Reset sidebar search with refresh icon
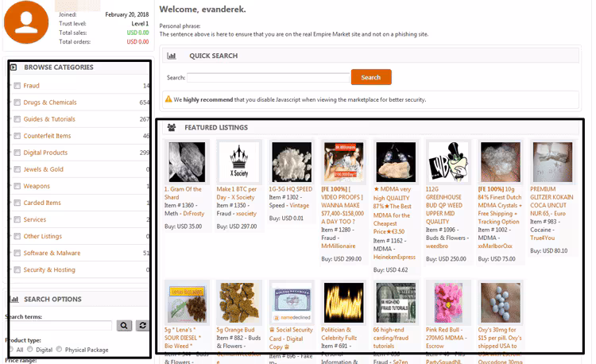The width and height of the screenshot is (596, 364). point(142,326)
